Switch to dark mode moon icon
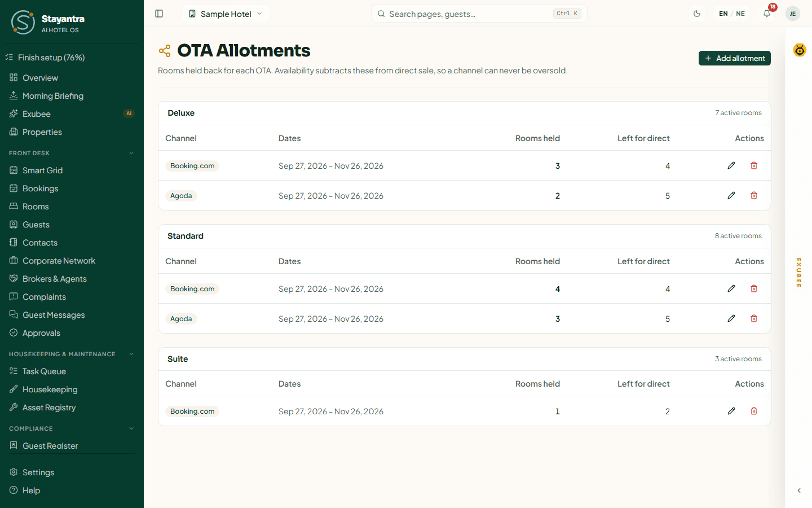 click(x=697, y=14)
